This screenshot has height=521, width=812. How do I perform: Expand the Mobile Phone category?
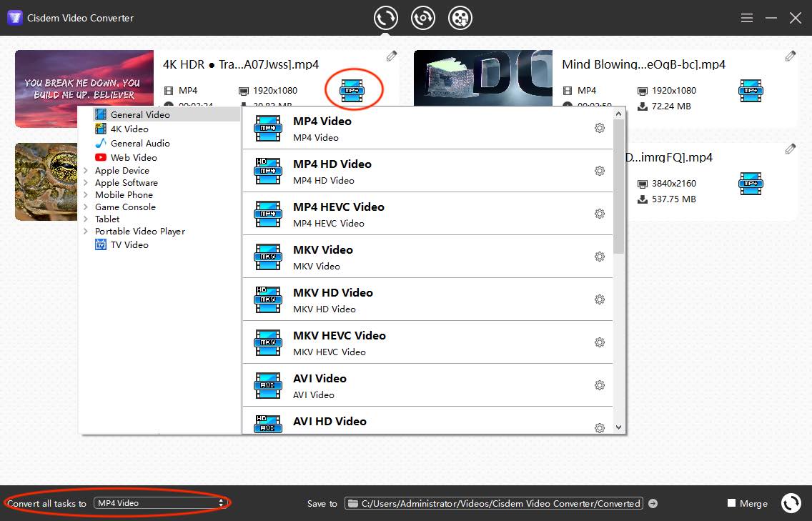124,194
